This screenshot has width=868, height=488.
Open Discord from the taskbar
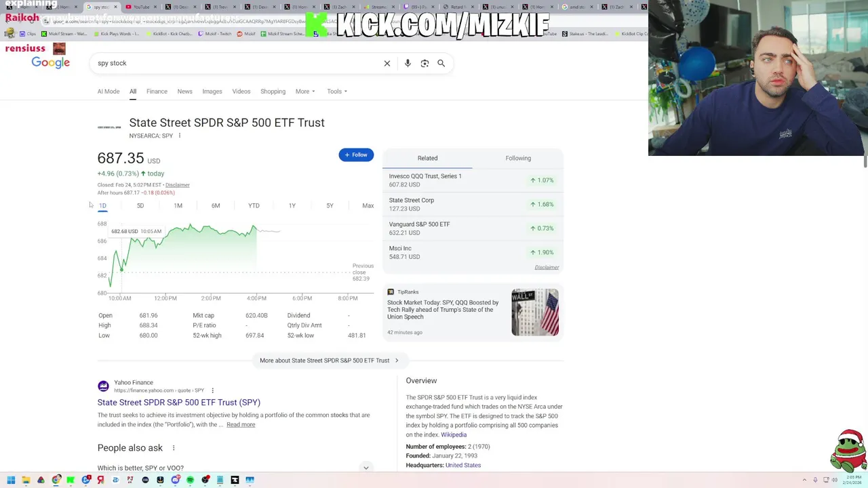point(175,480)
